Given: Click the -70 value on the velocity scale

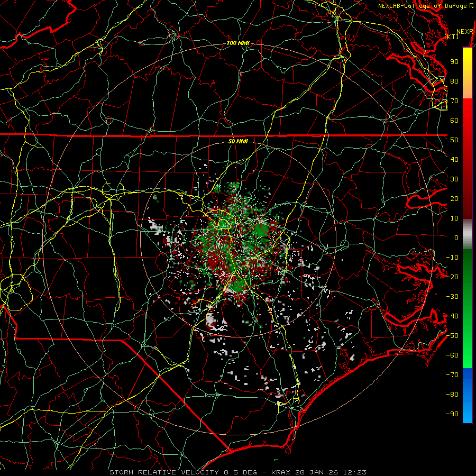Looking at the screenshot, I should tap(452, 375).
